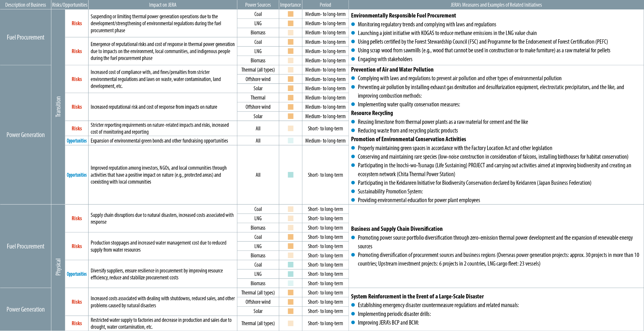Click 'Implementing periodic disaster drills:' bullet

[394, 314]
